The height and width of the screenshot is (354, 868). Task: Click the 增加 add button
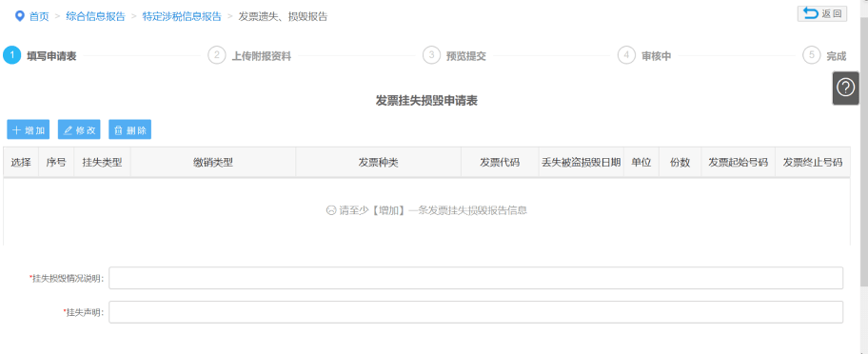[29, 129]
